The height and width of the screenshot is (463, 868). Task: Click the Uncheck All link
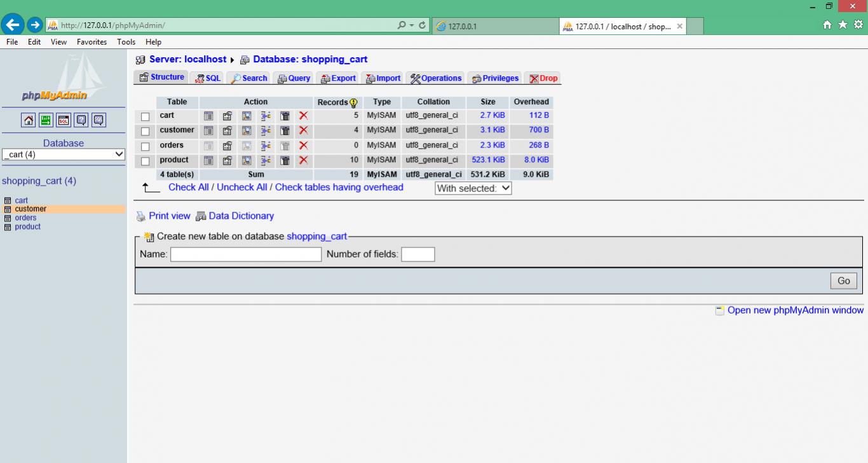click(241, 187)
